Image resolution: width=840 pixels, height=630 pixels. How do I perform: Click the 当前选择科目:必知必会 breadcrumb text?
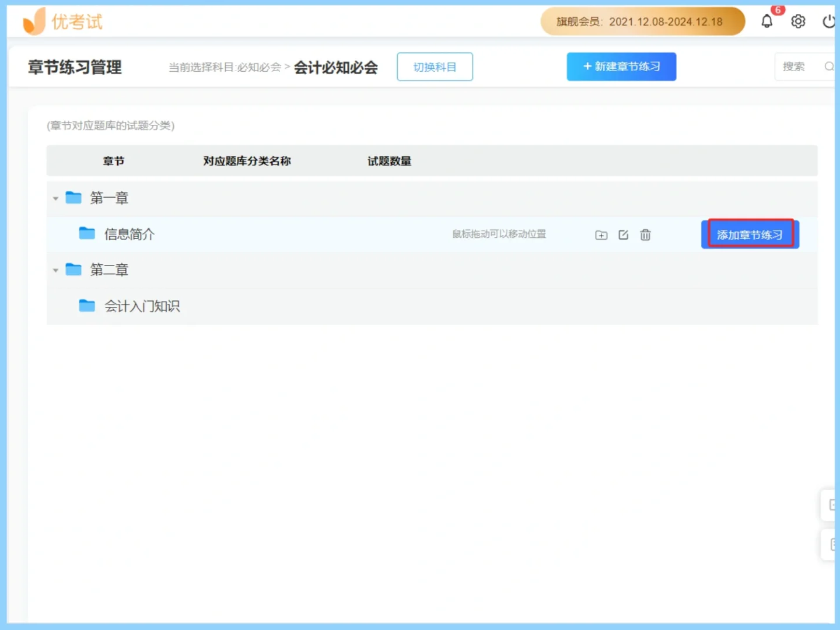(x=225, y=68)
